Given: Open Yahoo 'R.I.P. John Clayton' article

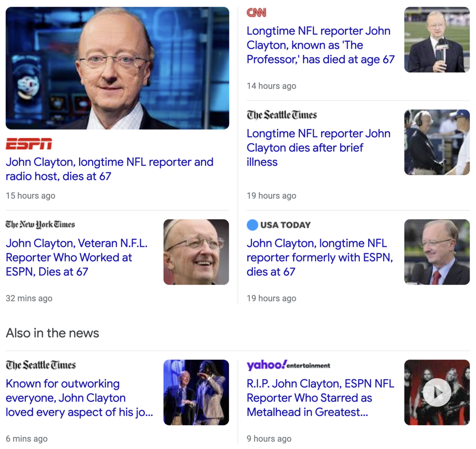Looking at the screenshot, I should pos(321,398).
